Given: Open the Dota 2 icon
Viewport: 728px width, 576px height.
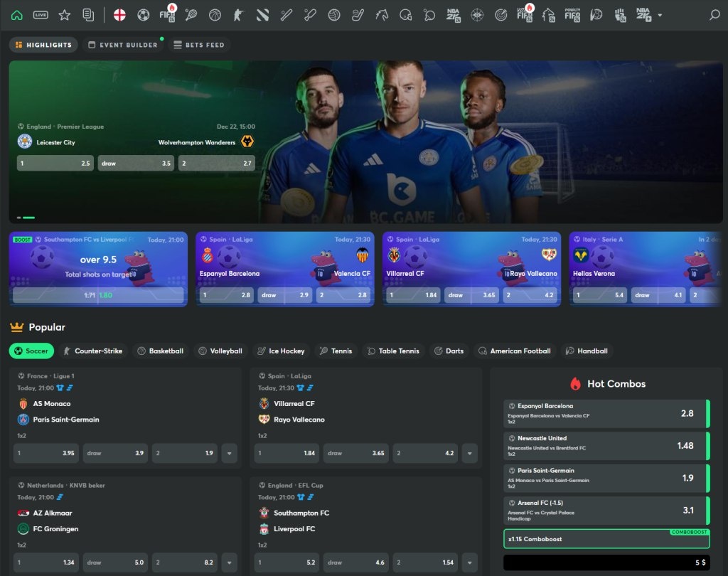Looking at the screenshot, I should pyautogui.click(x=262, y=15).
